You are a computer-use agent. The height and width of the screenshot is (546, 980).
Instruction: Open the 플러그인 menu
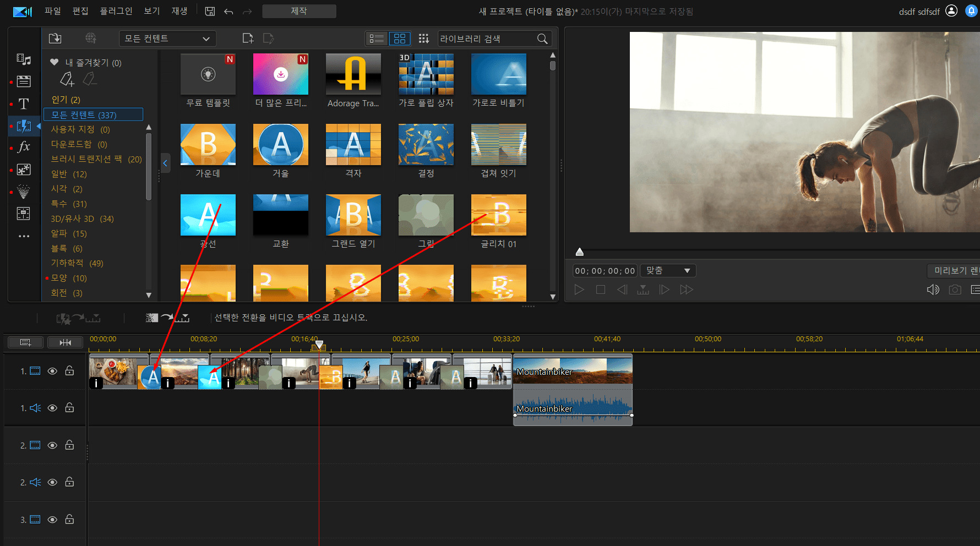pos(116,11)
